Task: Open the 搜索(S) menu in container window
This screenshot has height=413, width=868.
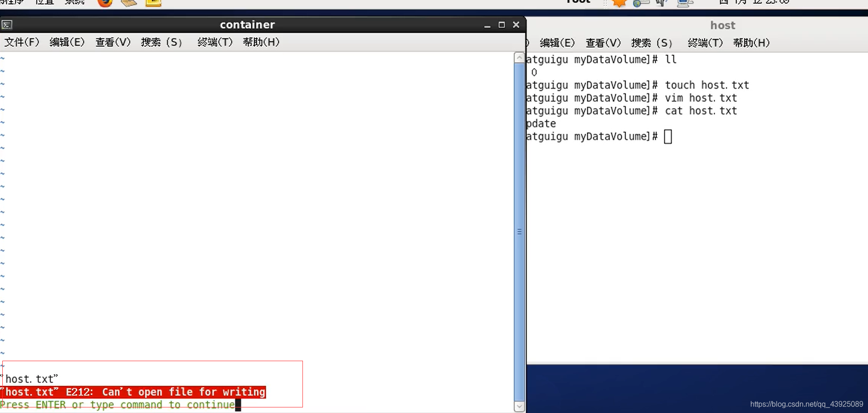Action: [162, 42]
